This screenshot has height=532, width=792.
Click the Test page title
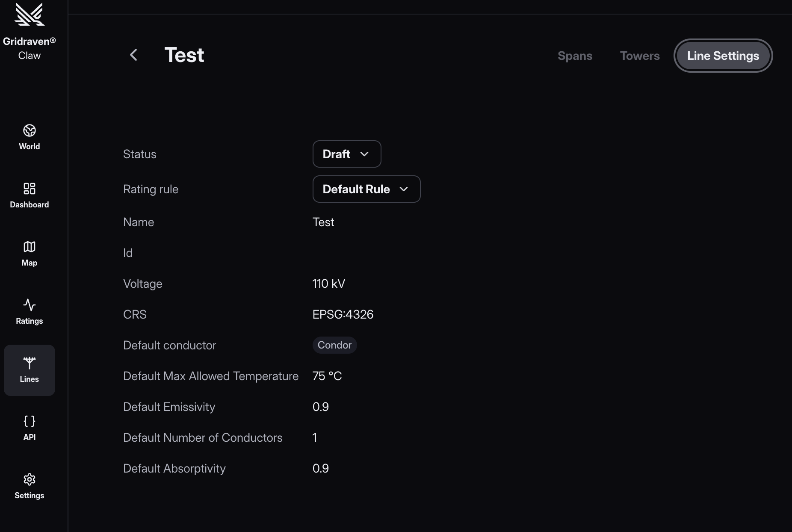coord(184,55)
